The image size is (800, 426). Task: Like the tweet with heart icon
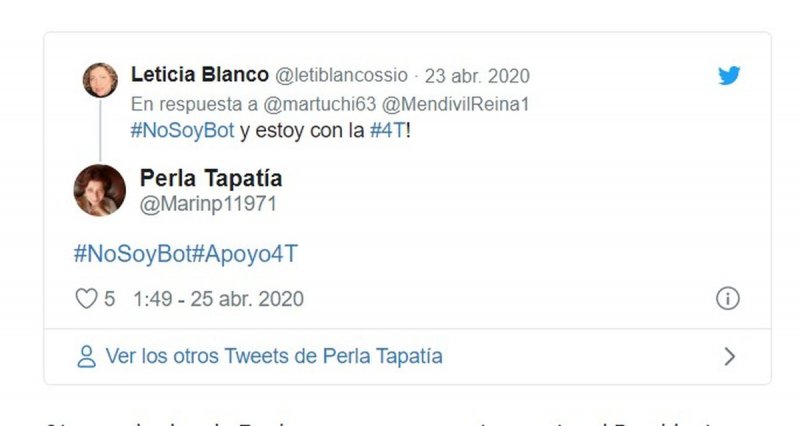[86, 298]
